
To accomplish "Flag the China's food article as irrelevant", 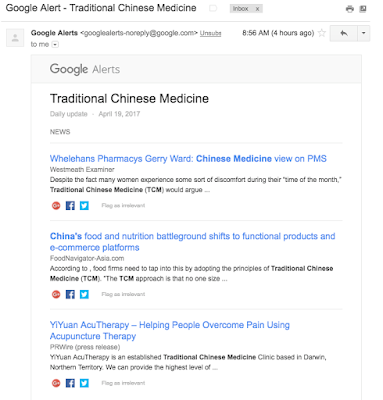I will [x=123, y=294].
